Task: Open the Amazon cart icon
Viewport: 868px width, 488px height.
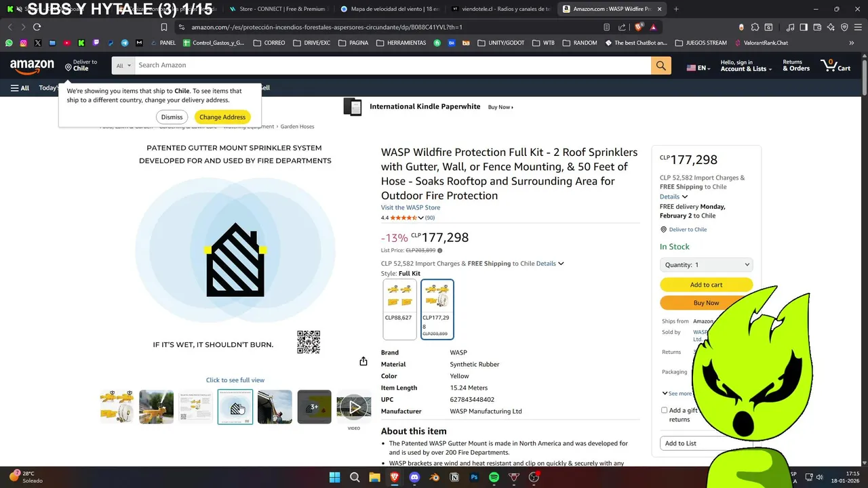Action: (836, 66)
